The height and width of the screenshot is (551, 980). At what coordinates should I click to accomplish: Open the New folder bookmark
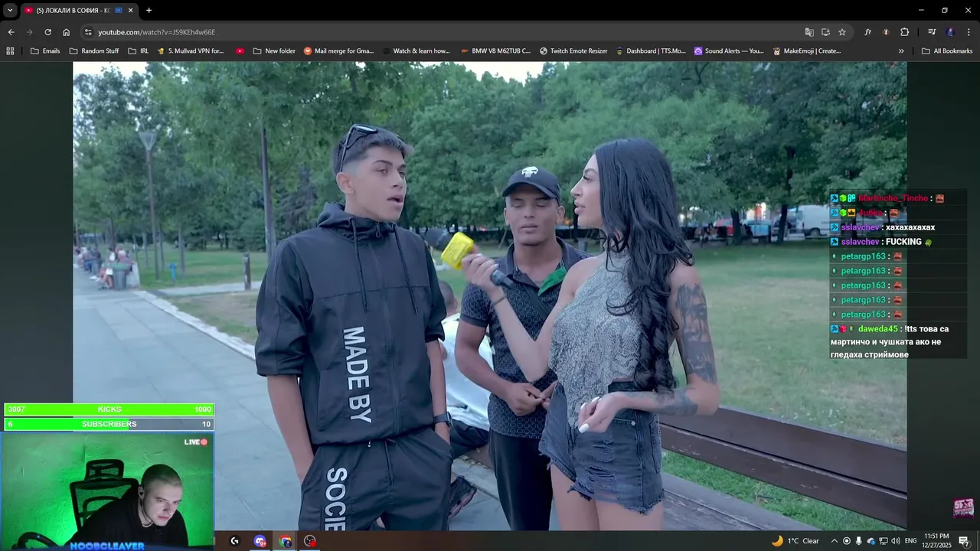[274, 51]
